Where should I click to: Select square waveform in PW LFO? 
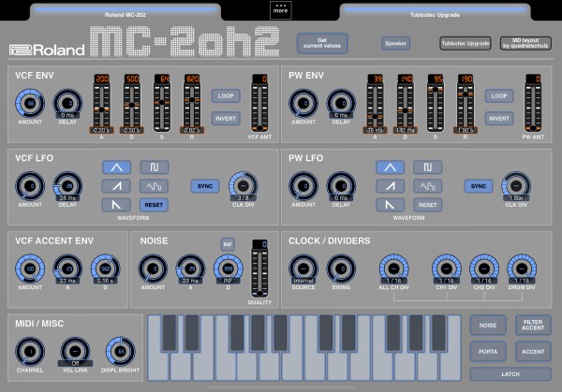pyautogui.click(x=428, y=167)
